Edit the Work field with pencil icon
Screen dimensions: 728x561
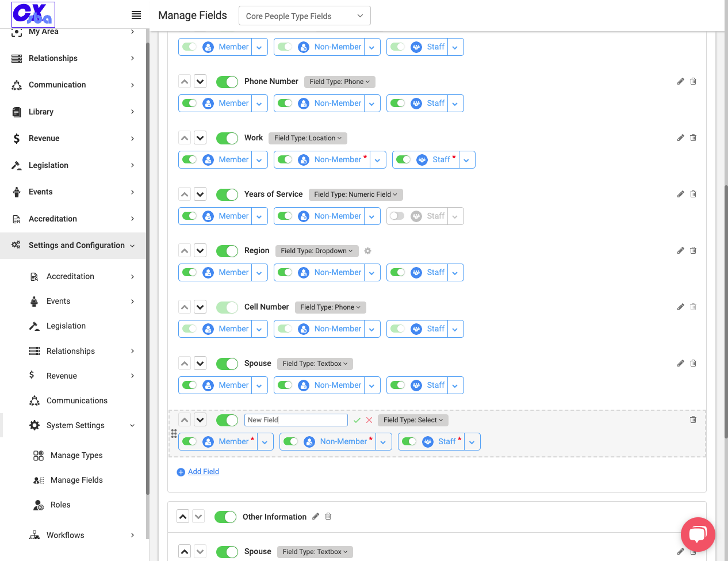pyautogui.click(x=680, y=138)
